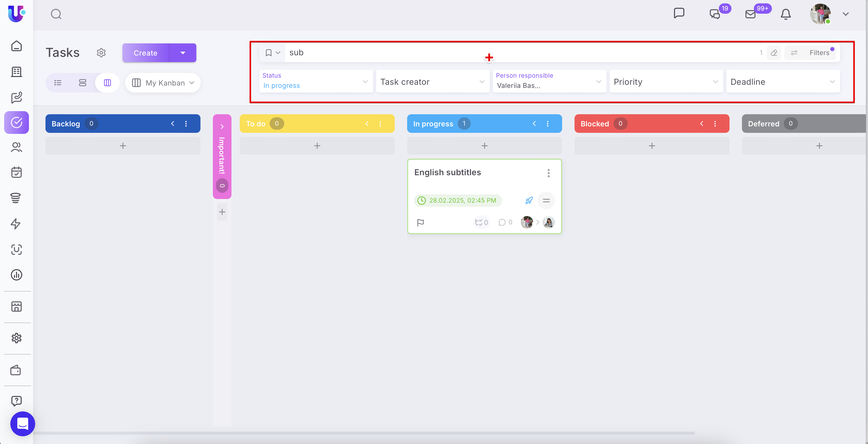Screen dimensions: 868x444
Task: Open the English subtitles card three-dot menu
Action: [548, 173]
